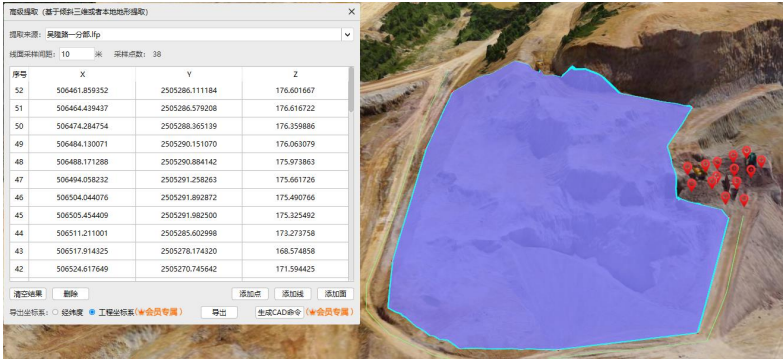Click Z cell 175.973863
This screenshot has width=784, height=361.
(296, 162)
